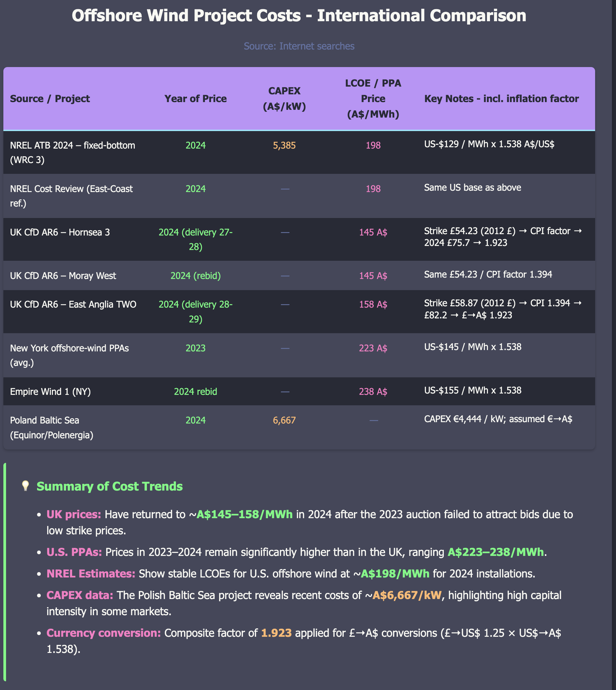This screenshot has height=690, width=616.
Task: Click the page title Offshore Wind Project Costs
Action: click(x=299, y=15)
